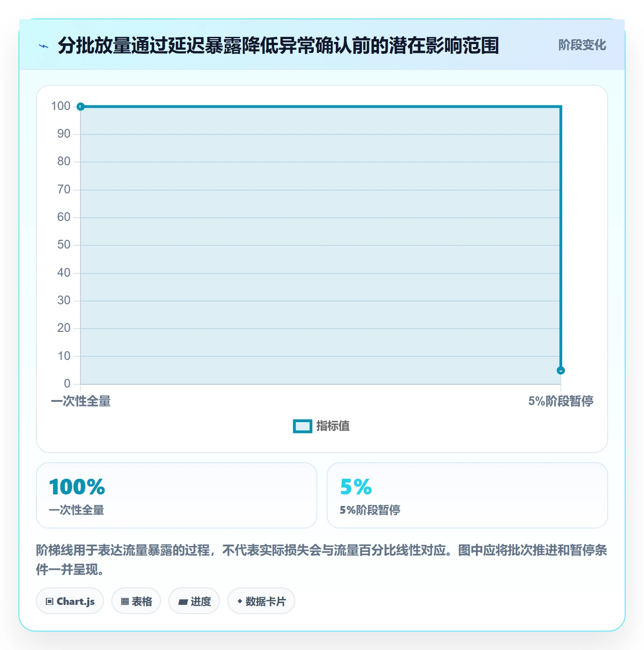The image size is (644, 650).
Task: Click the description paragraph starting 阶梯线用于
Action: tap(322, 560)
